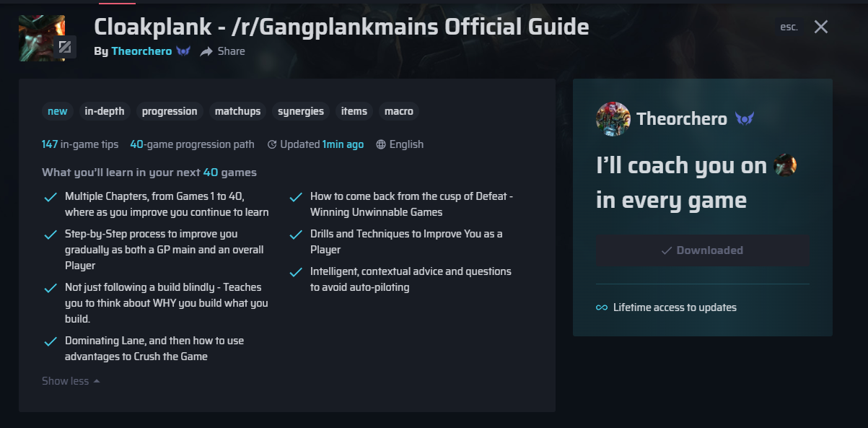The height and width of the screenshot is (428, 868).
Task: Click Theorchero's avatar in the sidebar
Action: tap(613, 118)
